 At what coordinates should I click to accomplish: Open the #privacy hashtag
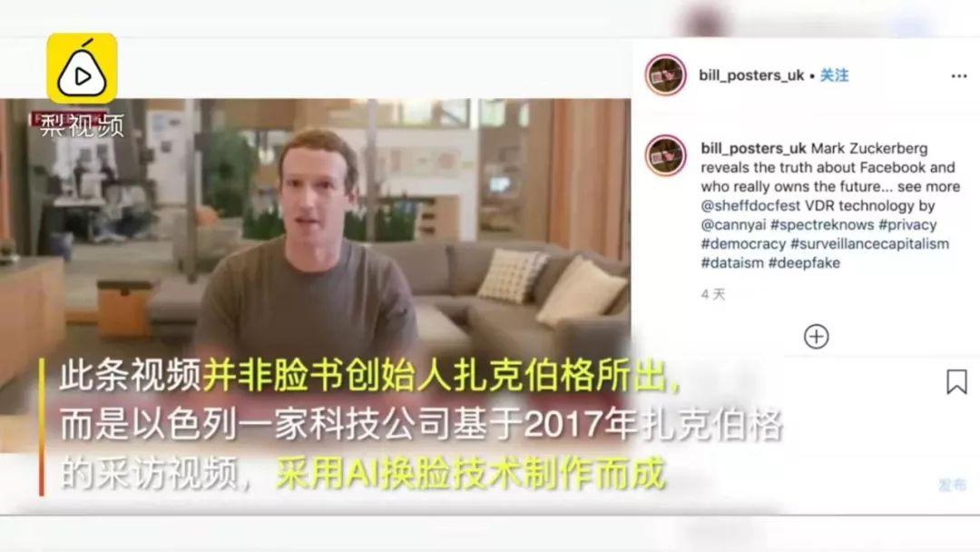click(907, 224)
